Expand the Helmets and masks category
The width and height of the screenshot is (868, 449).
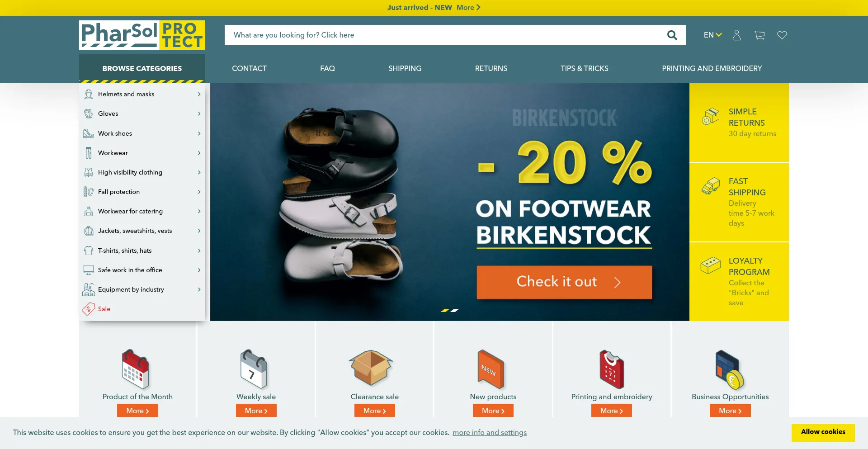(142, 94)
